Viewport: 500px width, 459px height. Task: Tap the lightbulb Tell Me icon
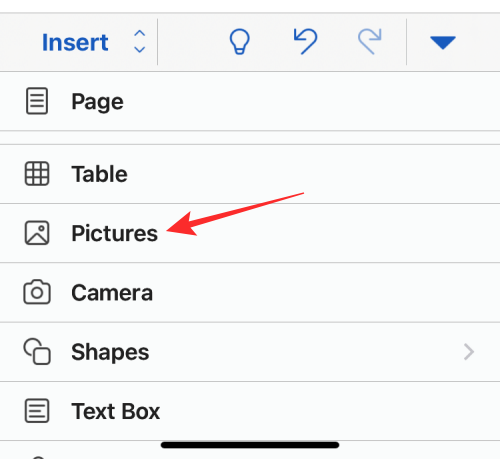(x=239, y=42)
